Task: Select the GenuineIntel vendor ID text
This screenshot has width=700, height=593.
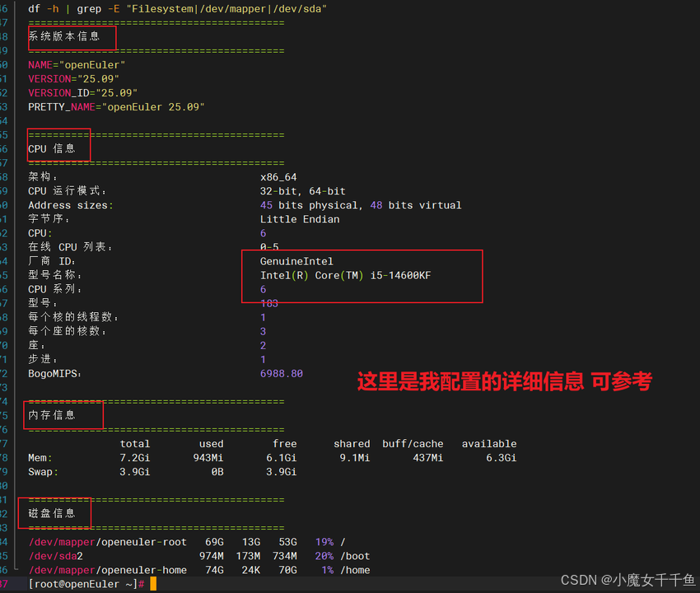Action: [x=296, y=261]
